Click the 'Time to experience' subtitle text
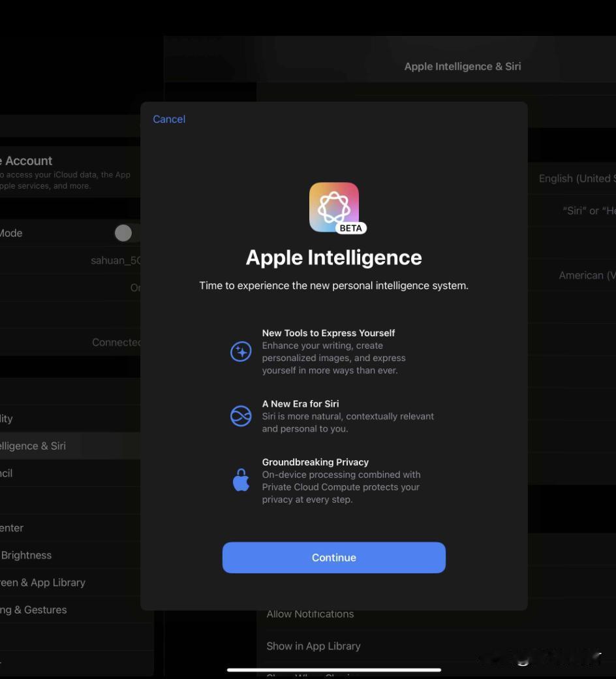The width and height of the screenshot is (616, 679). click(333, 286)
